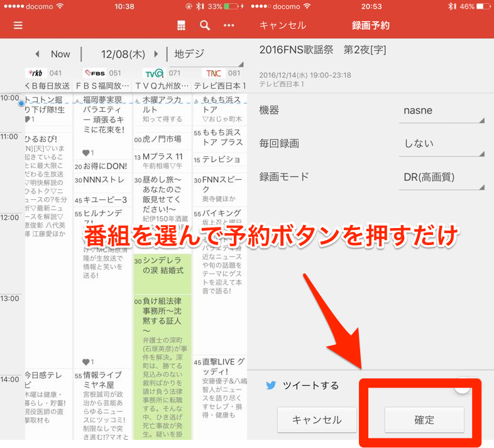Tap heart icon above 情報ライブ ミヤネ屋
494x448 pixels.
pos(85,362)
